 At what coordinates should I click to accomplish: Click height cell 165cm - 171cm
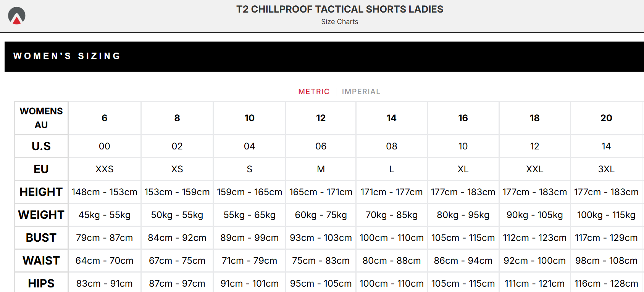click(321, 192)
